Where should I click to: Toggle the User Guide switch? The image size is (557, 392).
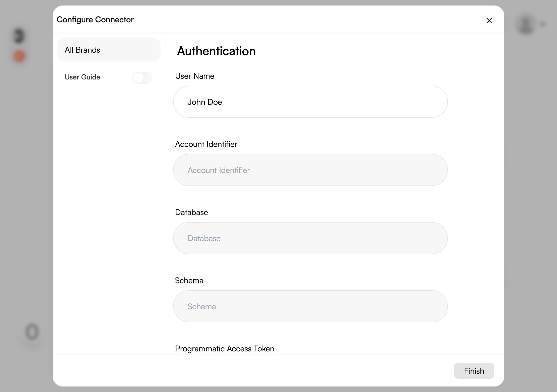(x=142, y=77)
